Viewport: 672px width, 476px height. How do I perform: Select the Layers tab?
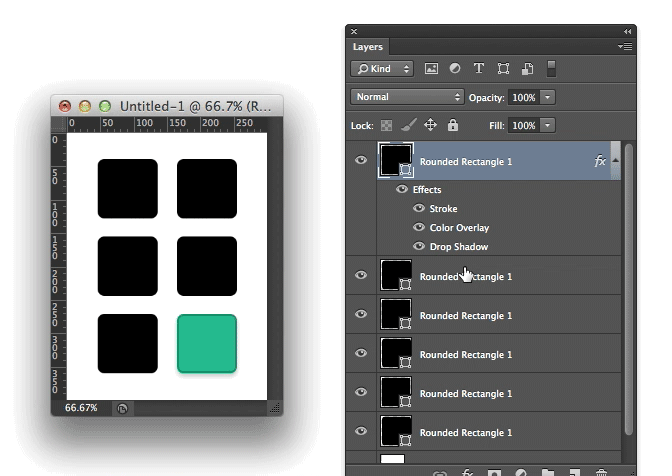tap(368, 47)
